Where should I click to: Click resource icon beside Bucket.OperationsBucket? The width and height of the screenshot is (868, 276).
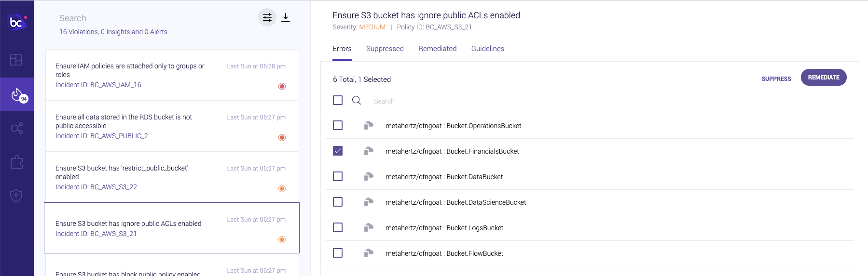pyautogui.click(x=369, y=125)
